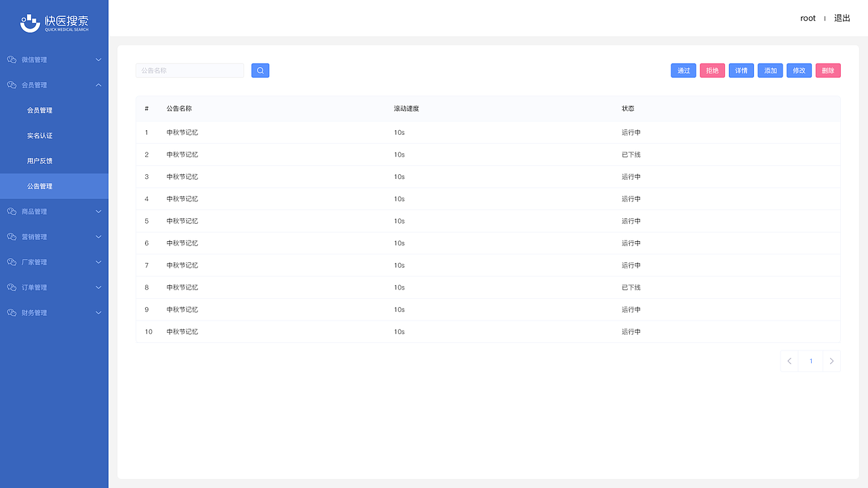Image resolution: width=868 pixels, height=488 pixels.
Task: Go to previous page with left arrow
Action: pyautogui.click(x=789, y=361)
